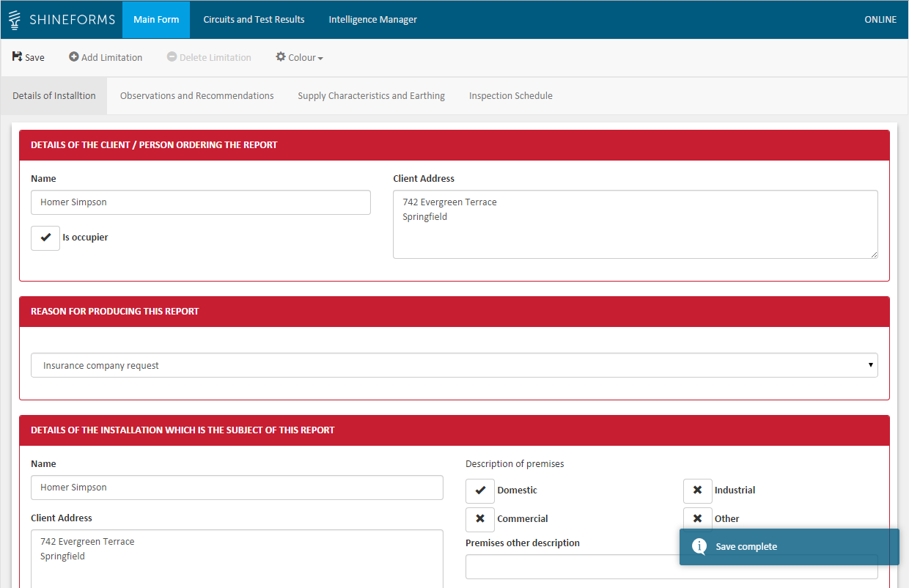This screenshot has height=588, width=909.
Task: Click the Save floppy disk icon
Action: pos(17,57)
